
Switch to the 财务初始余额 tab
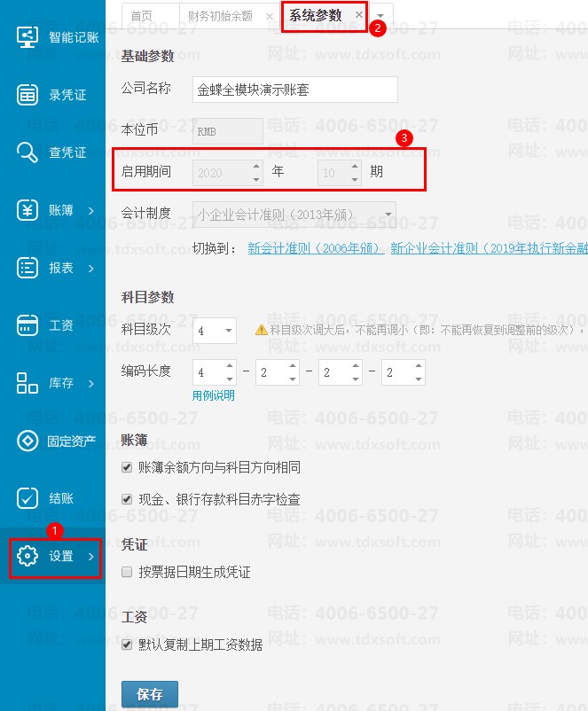[220, 16]
